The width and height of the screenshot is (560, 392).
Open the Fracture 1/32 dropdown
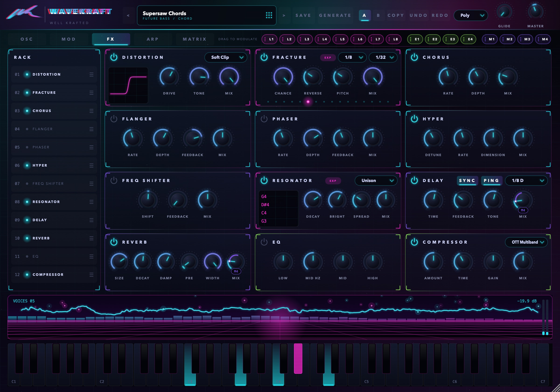click(383, 57)
